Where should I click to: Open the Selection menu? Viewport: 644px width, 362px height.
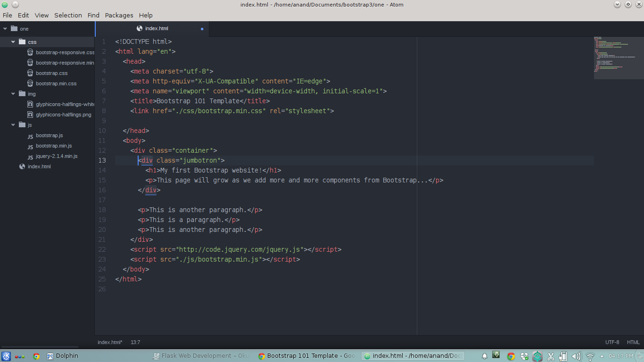68,15
